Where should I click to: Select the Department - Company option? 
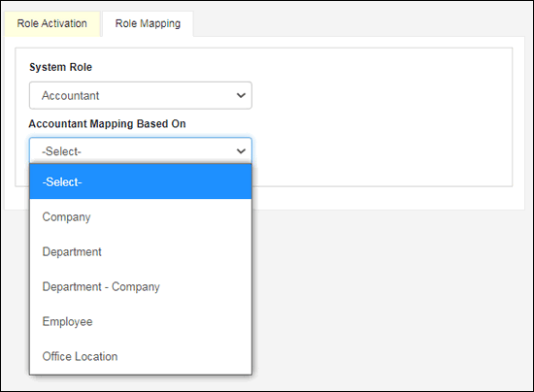141,287
